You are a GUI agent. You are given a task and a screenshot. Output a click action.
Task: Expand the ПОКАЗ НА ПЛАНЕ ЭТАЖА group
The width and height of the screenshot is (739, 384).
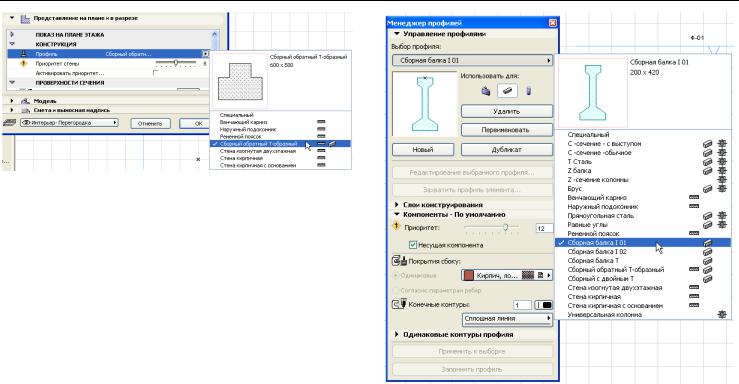[12, 34]
